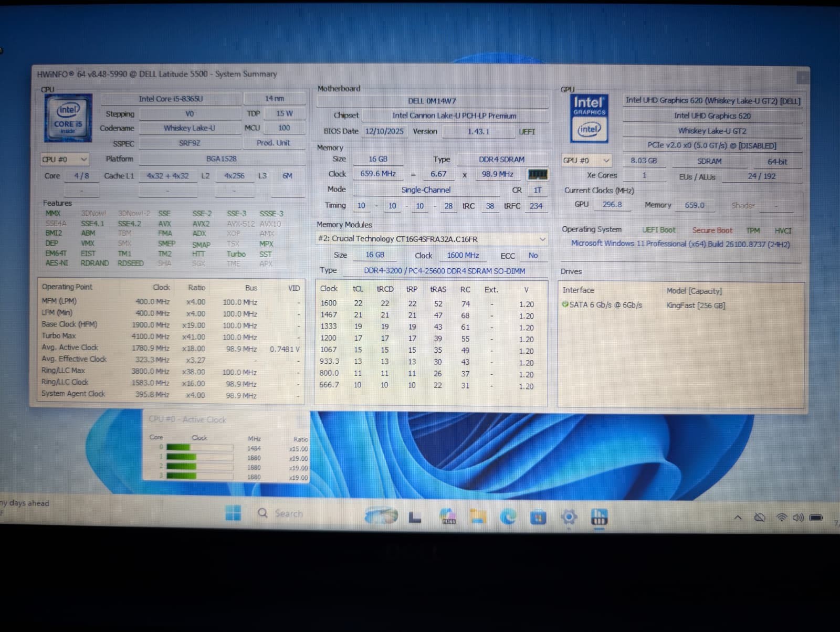Click the UEFI Boot indicator
The image size is (840, 632).
point(659,230)
